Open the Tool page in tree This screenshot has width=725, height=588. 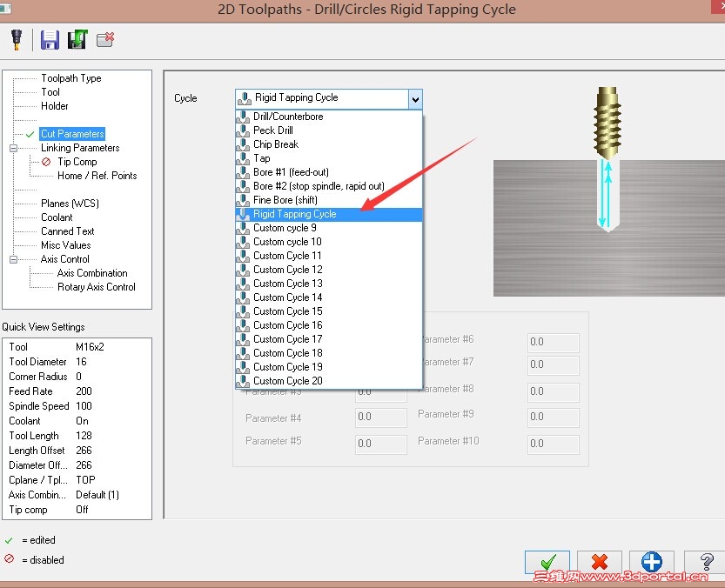click(x=50, y=92)
